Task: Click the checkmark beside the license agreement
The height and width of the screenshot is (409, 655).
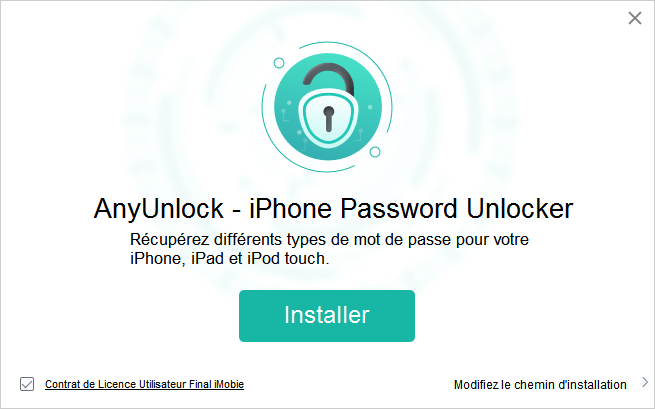Action: [27, 384]
